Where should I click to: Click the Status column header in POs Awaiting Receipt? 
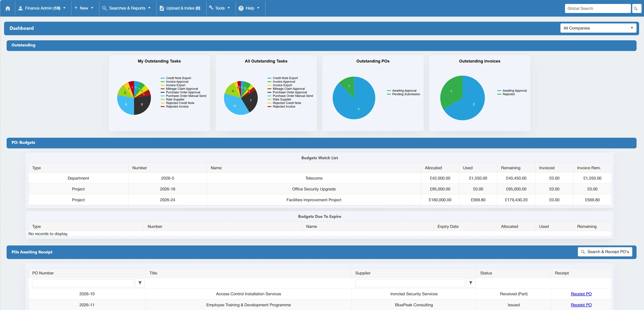coord(514,273)
